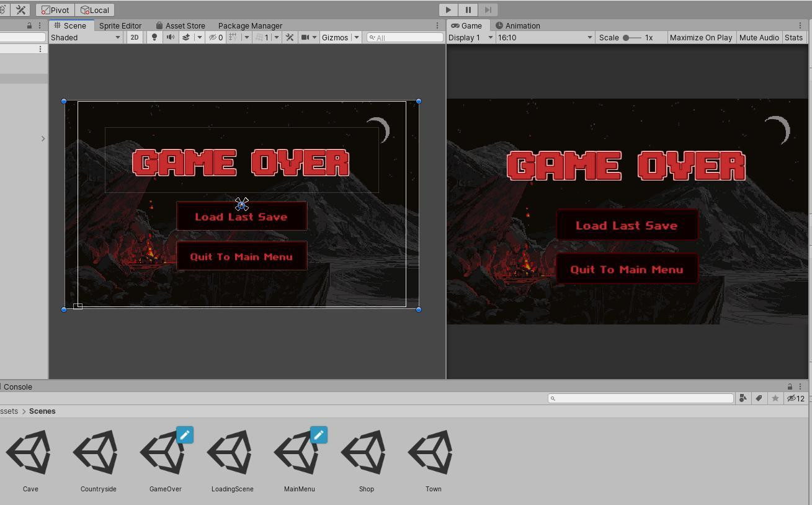The height and width of the screenshot is (505, 812).
Task: Switch to the Sprite Editor tab
Action: [x=120, y=25]
